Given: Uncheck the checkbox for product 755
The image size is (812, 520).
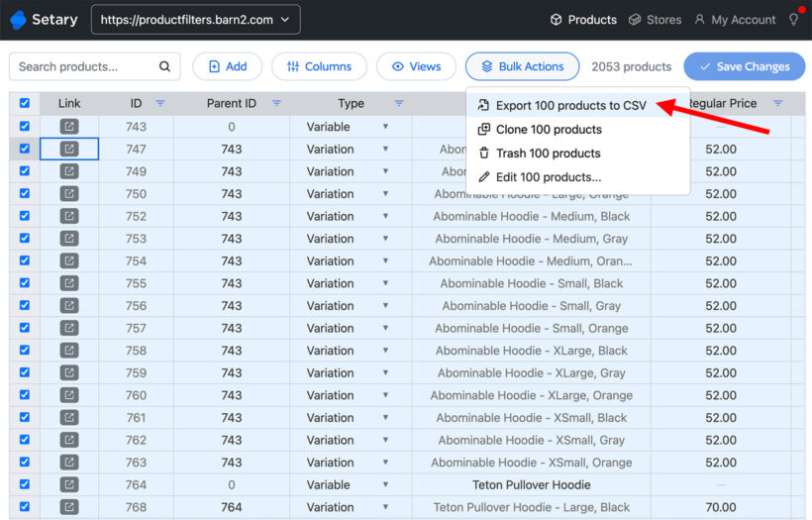Looking at the screenshot, I should 25,283.
